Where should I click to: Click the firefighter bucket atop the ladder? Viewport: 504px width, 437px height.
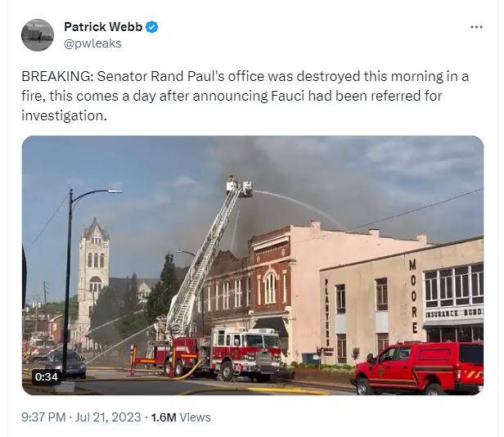(x=239, y=187)
